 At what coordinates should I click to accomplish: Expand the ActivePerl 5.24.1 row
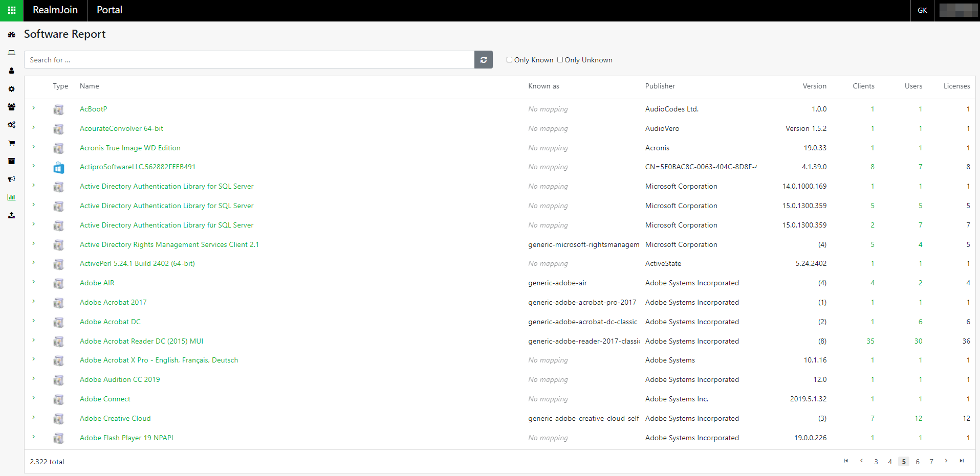pyautogui.click(x=34, y=263)
